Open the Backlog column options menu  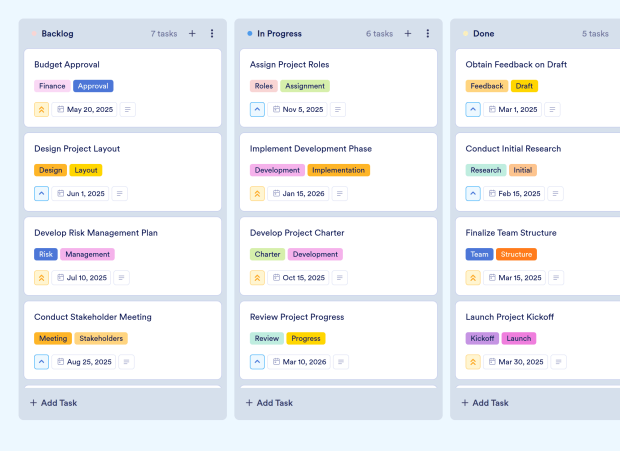click(x=212, y=34)
